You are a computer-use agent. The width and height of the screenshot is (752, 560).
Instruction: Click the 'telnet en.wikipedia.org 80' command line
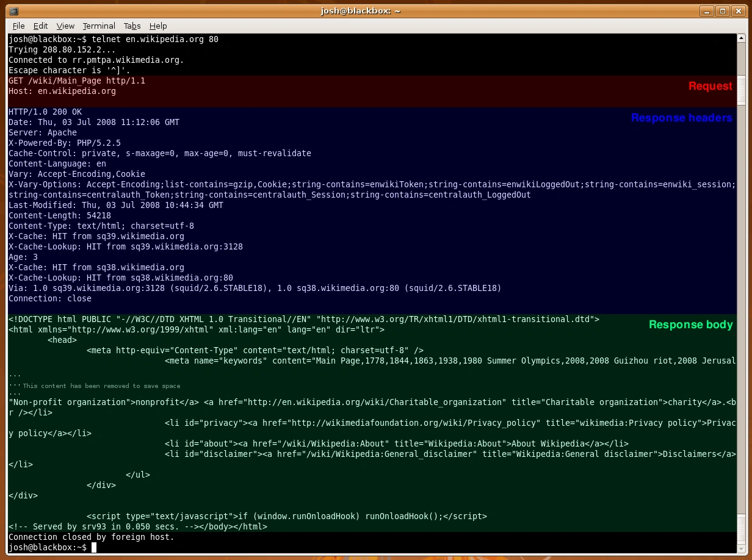114,39
